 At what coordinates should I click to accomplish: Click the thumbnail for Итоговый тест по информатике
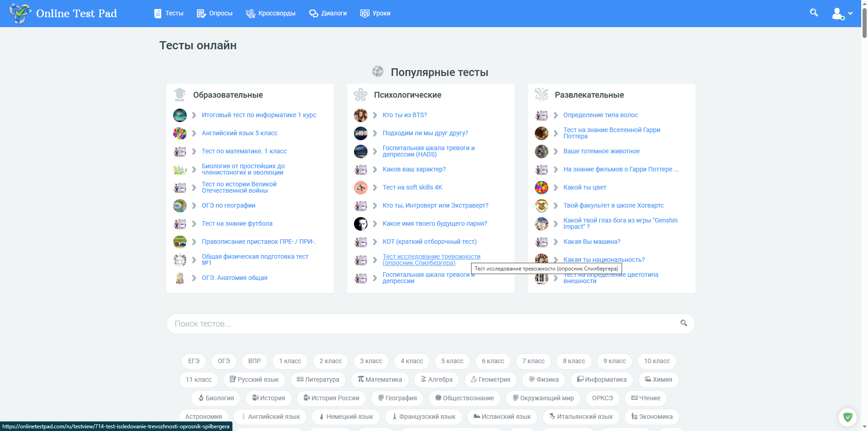pyautogui.click(x=180, y=115)
